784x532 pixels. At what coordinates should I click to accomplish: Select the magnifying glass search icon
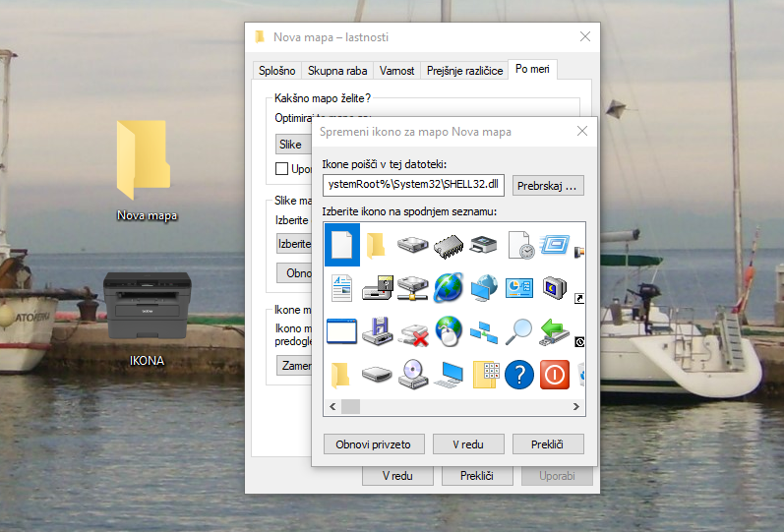coord(518,331)
